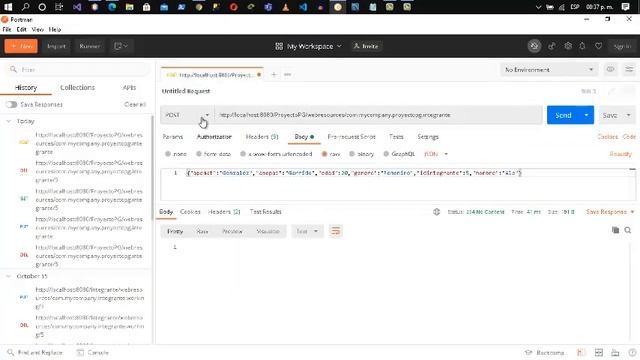Switch to the History sidebar tab
The image size is (640, 360).
click(x=26, y=87)
